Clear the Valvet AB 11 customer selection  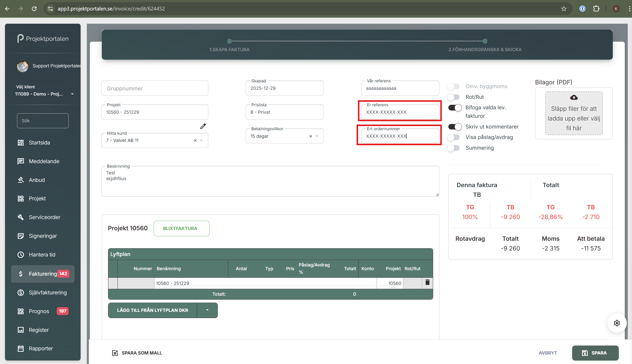(x=195, y=140)
